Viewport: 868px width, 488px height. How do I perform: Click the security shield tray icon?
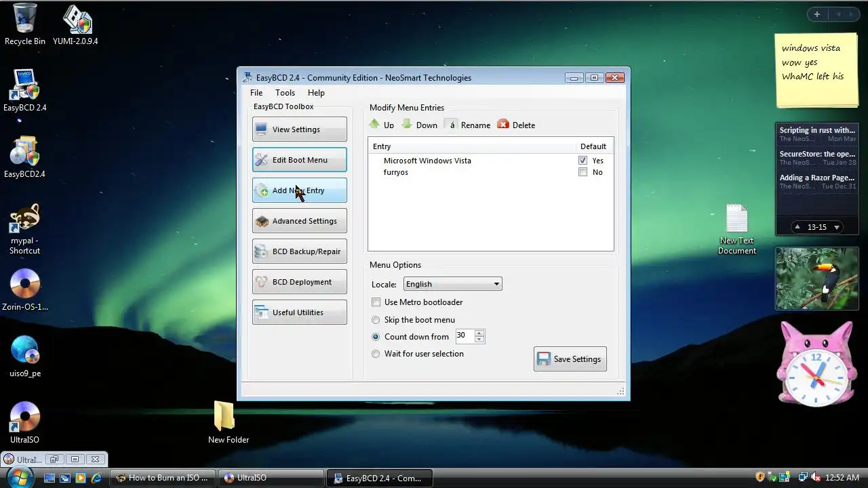pyautogui.click(x=760, y=478)
